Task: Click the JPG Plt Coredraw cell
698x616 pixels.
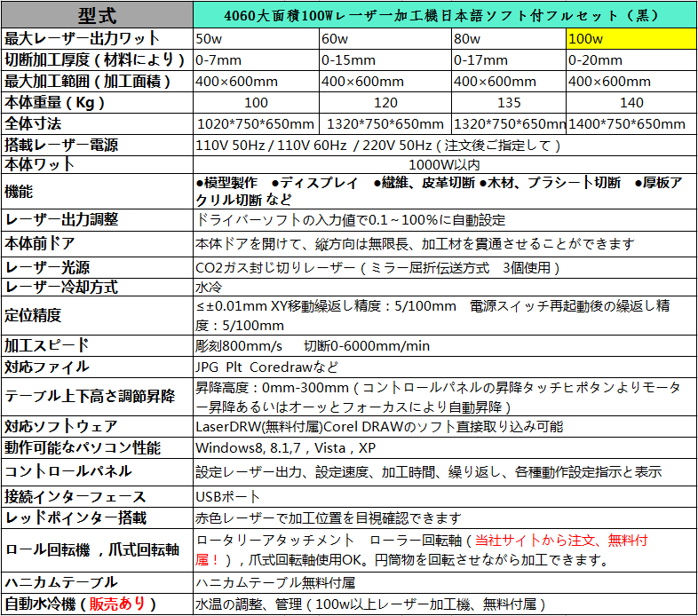Action: 445,367
